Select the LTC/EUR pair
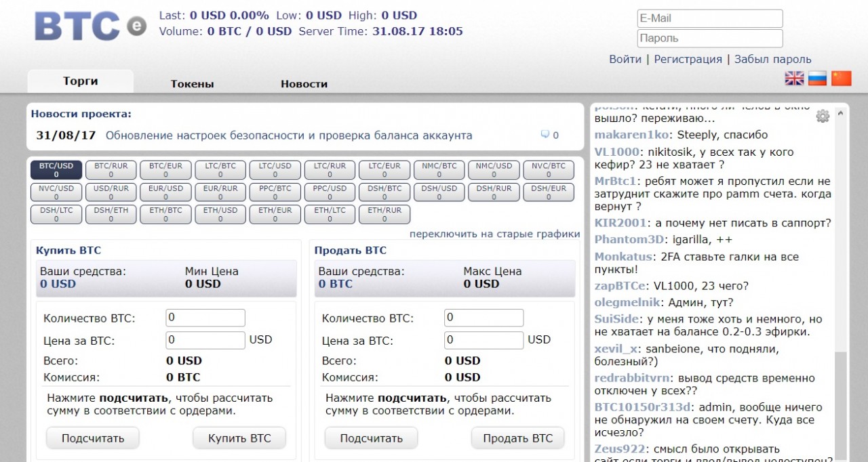The image size is (868, 462). (384, 170)
